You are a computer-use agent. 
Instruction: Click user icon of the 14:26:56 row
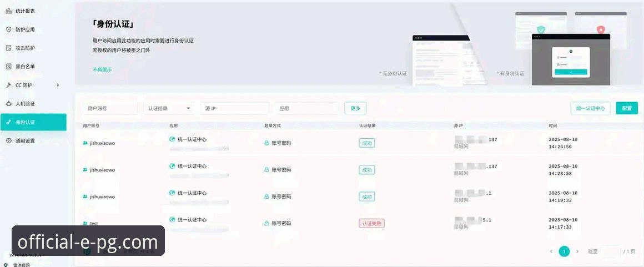tap(85, 143)
